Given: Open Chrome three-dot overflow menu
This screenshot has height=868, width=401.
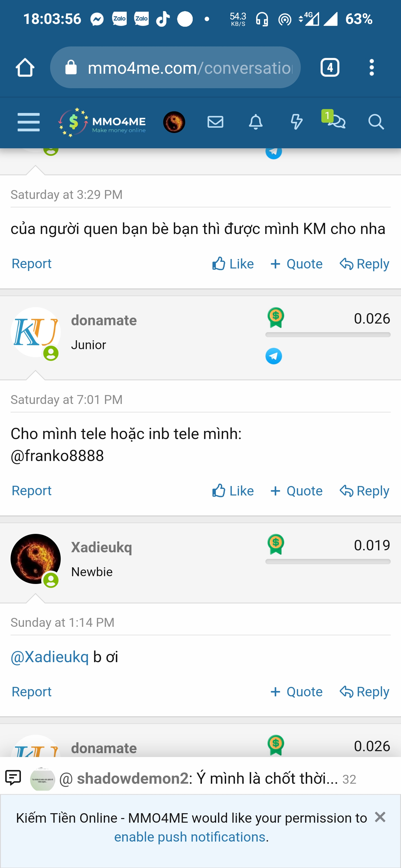Looking at the screenshot, I should coord(372,67).
